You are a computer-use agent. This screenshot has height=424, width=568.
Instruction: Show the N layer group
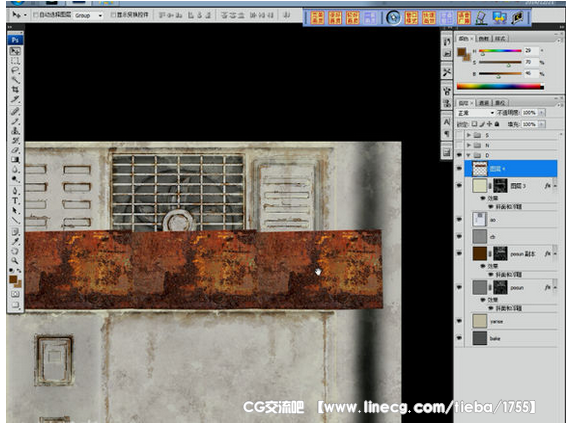click(459, 145)
